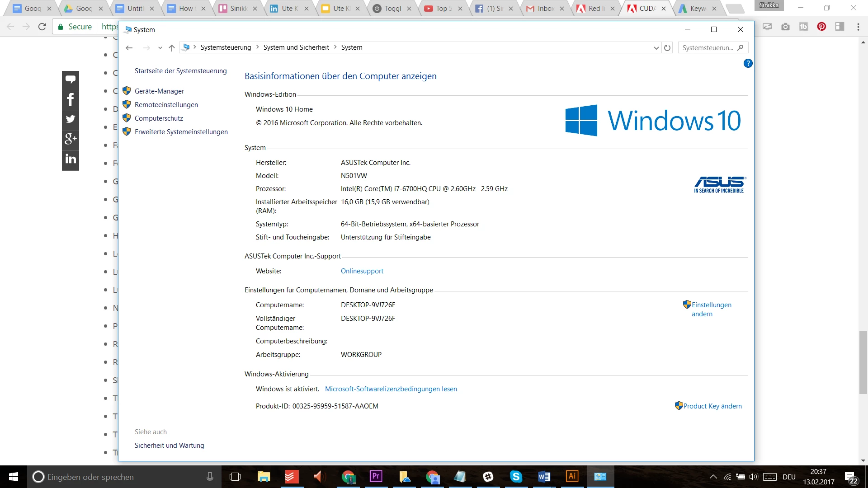Click the Onlinesupport website link
The image size is (868, 488).
362,271
